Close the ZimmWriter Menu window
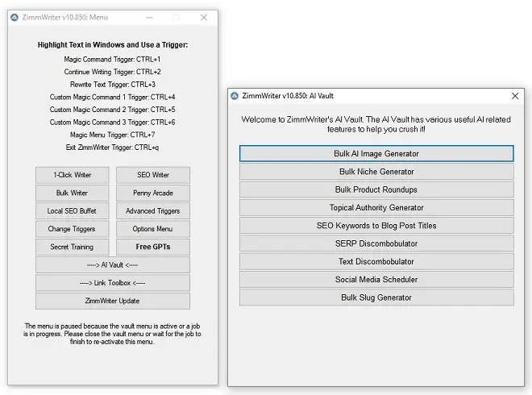Screen dimensions: 532x395 pos(204,17)
